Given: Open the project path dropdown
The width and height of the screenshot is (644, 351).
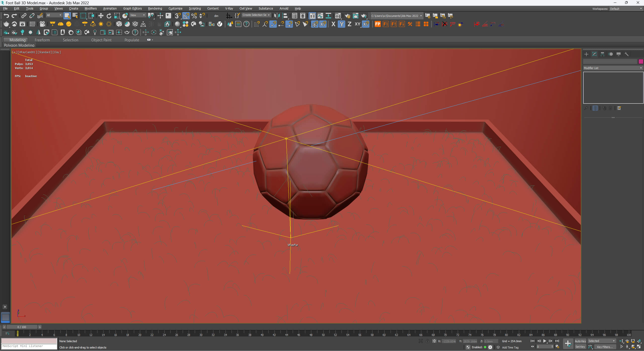Looking at the screenshot, I should [396, 16].
